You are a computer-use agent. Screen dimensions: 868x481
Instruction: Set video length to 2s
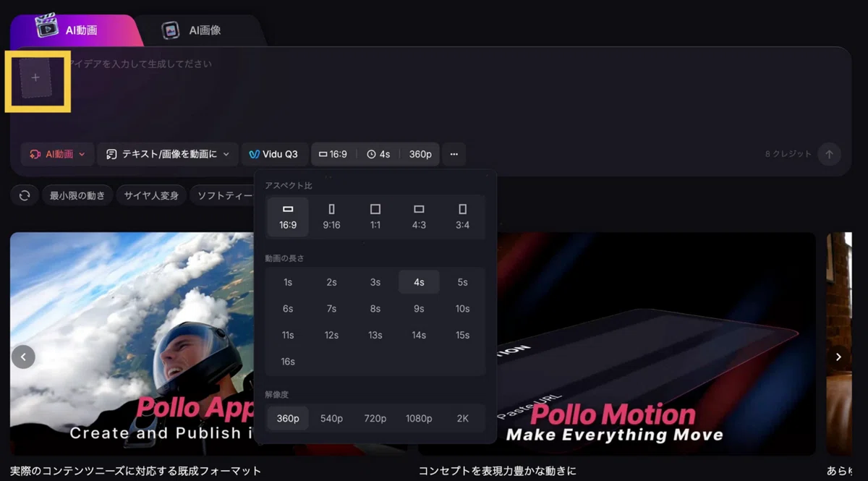[x=331, y=282]
